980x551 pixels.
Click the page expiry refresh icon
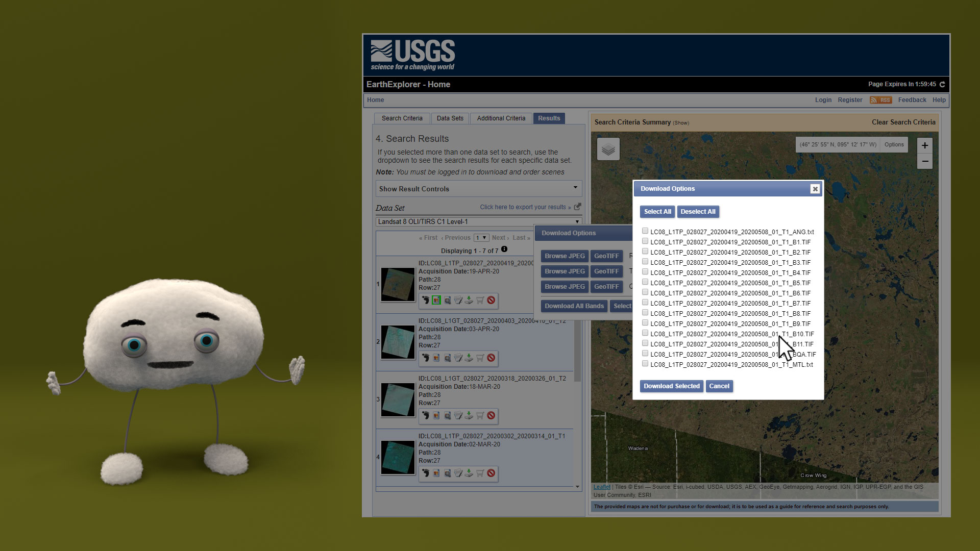942,85
